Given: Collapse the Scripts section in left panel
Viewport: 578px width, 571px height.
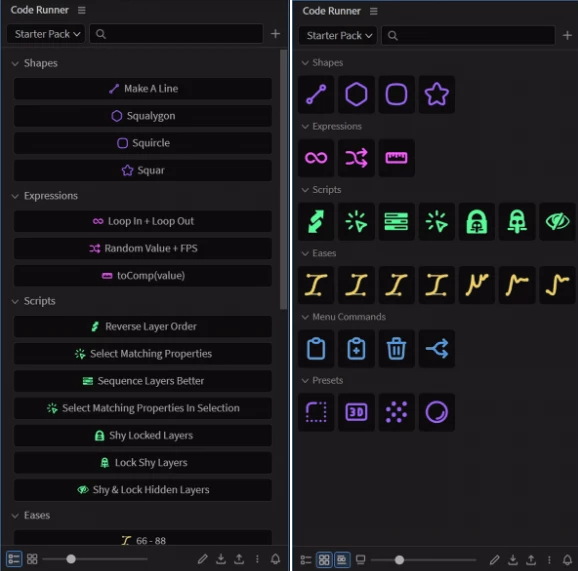Looking at the screenshot, I should coord(15,302).
